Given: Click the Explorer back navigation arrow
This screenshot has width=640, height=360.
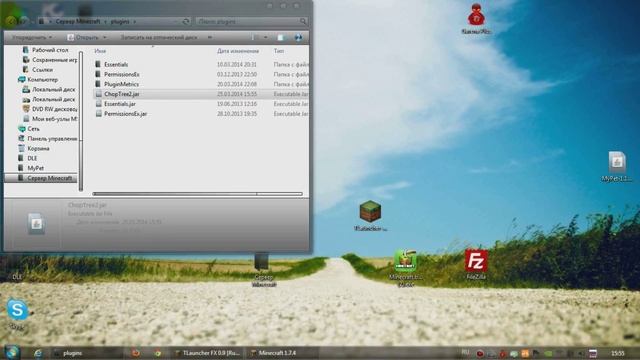Looking at the screenshot, I should click(x=11, y=21).
